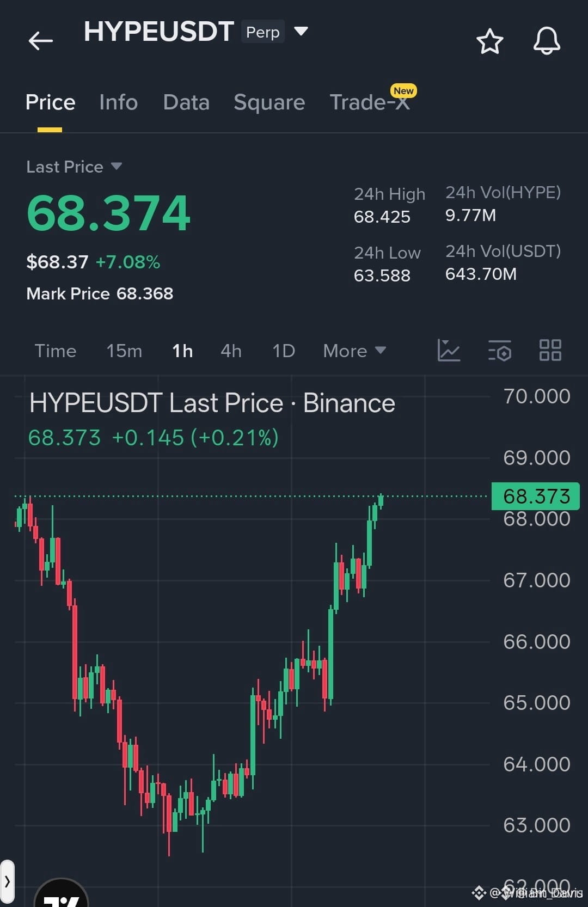Tap the TradingView logo badge
The image size is (588, 907).
tap(62, 893)
